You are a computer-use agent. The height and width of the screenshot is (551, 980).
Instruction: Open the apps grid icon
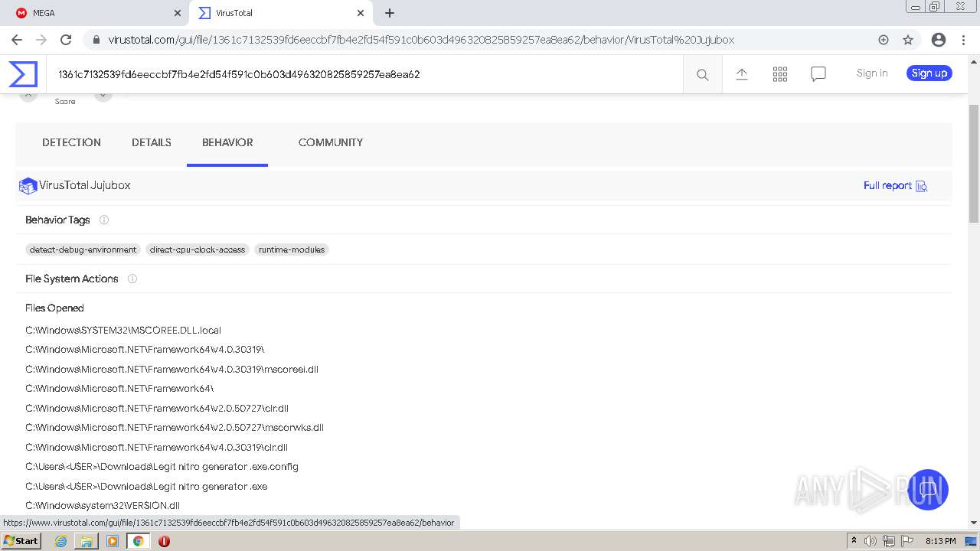coord(780,74)
